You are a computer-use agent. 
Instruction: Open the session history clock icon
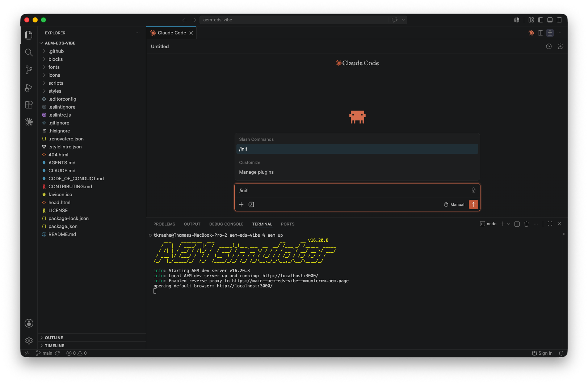pos(549,46)
